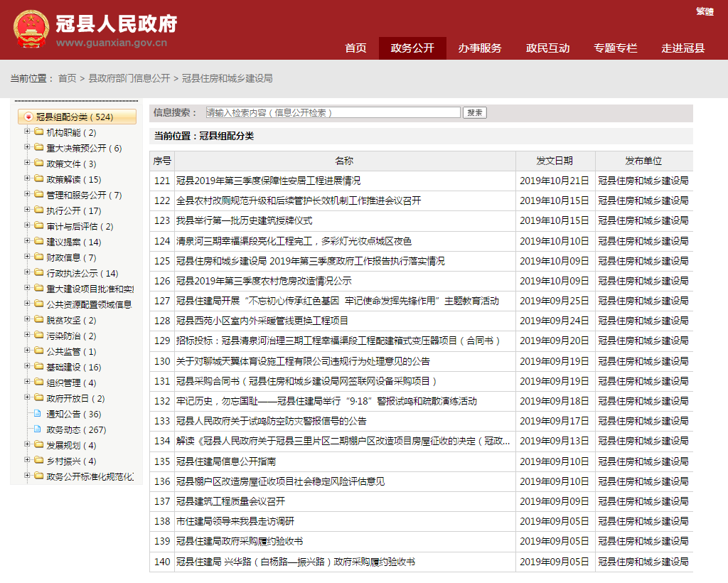Open article 全县农村改厕规范升级和后续管护长效机制工作推进会议召开
This screenshot has width=728, height=583.
point(299,200)
